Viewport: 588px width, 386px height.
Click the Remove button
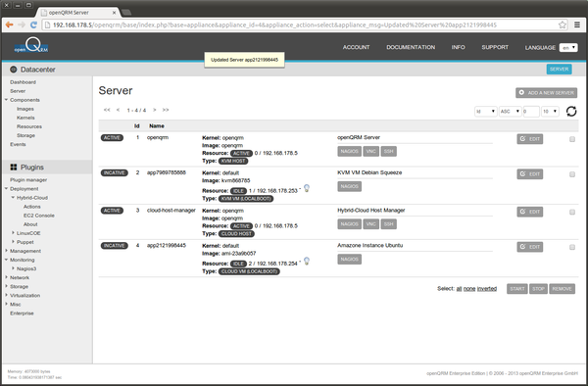click(562, 289)
